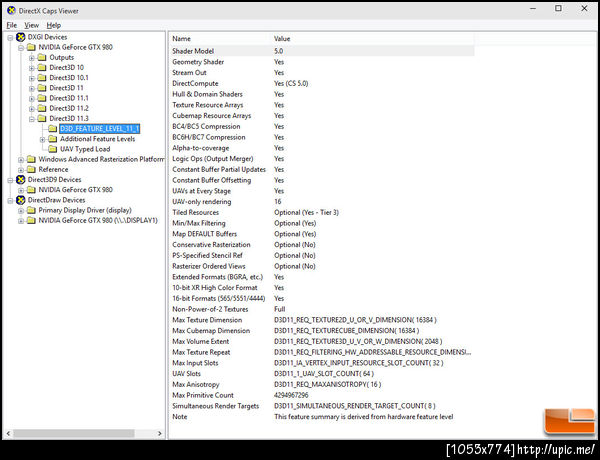Select the Non-Power-of-2 Textures row
Screen dimensions: 600x460
click(x=322, y=309)
